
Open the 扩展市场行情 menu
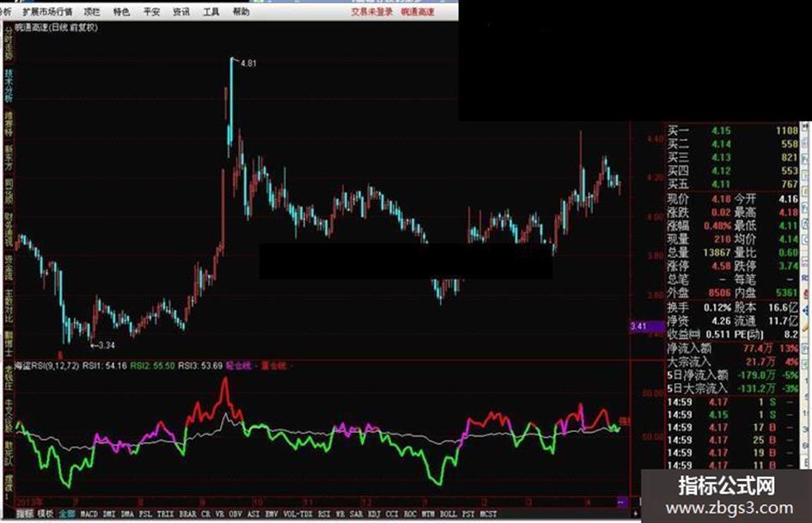(47, 11)
